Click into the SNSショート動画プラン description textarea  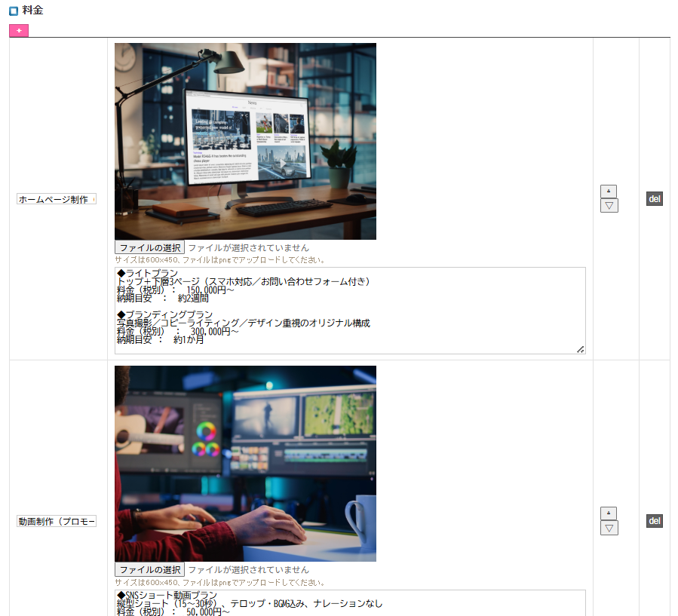(349, 602)
